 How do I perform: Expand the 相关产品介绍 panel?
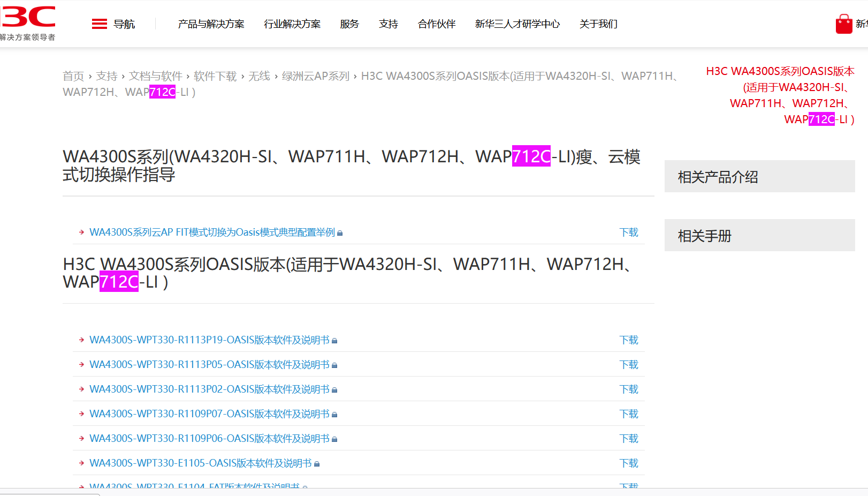point(760,176)
